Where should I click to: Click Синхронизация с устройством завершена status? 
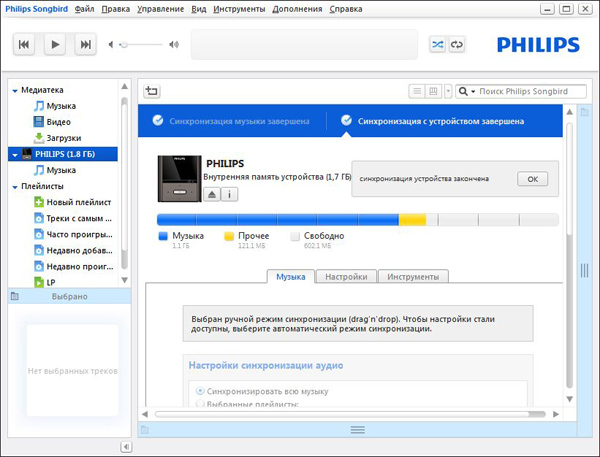[432, 121]
